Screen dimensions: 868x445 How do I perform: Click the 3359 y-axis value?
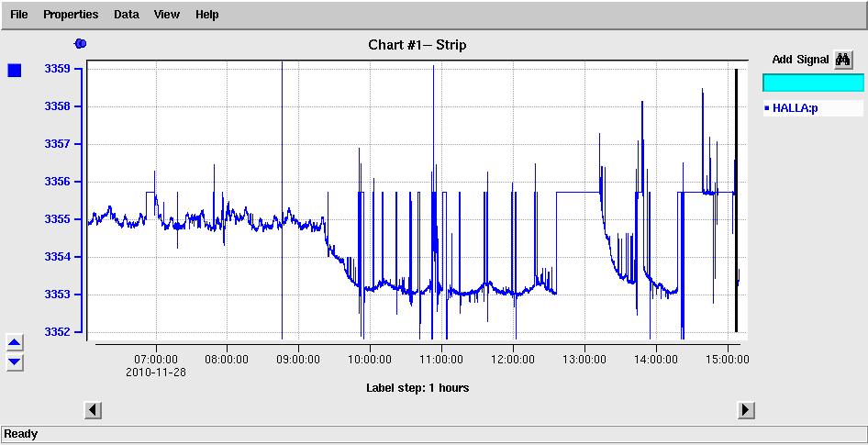pos(57,69)
